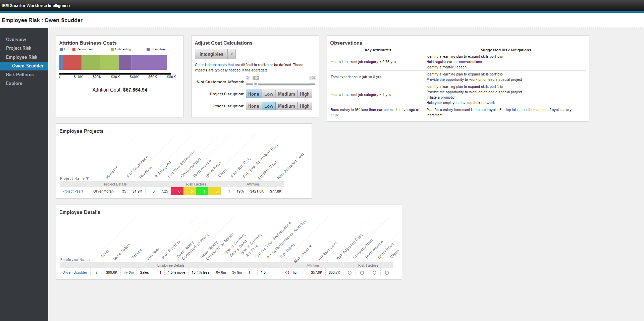This screenshot has height=321, width=644.
Task: Click the 3y 9m job role time cell
Action: pos(237,272)
